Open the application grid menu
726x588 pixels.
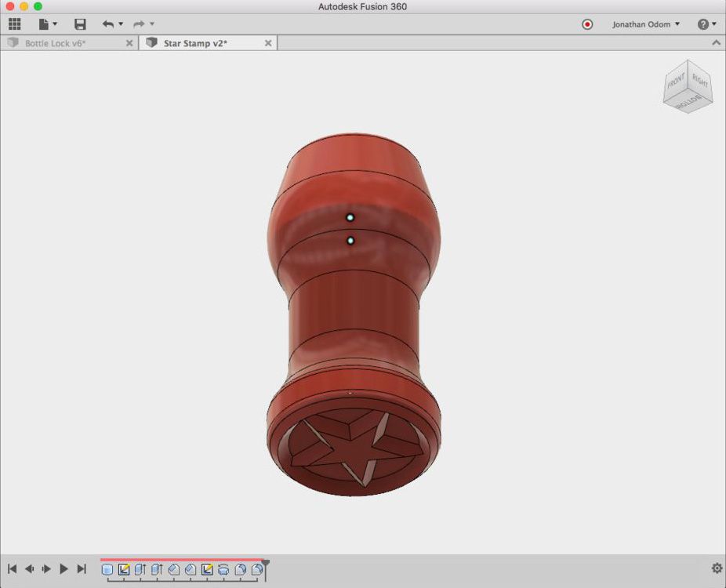13,24
